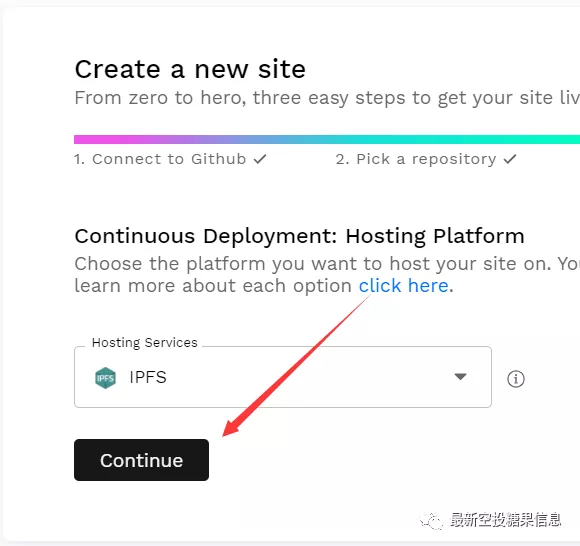580x546 pixels.
Task: Expand the Hosting Services dropdown arrow
Action: (461, 377)
